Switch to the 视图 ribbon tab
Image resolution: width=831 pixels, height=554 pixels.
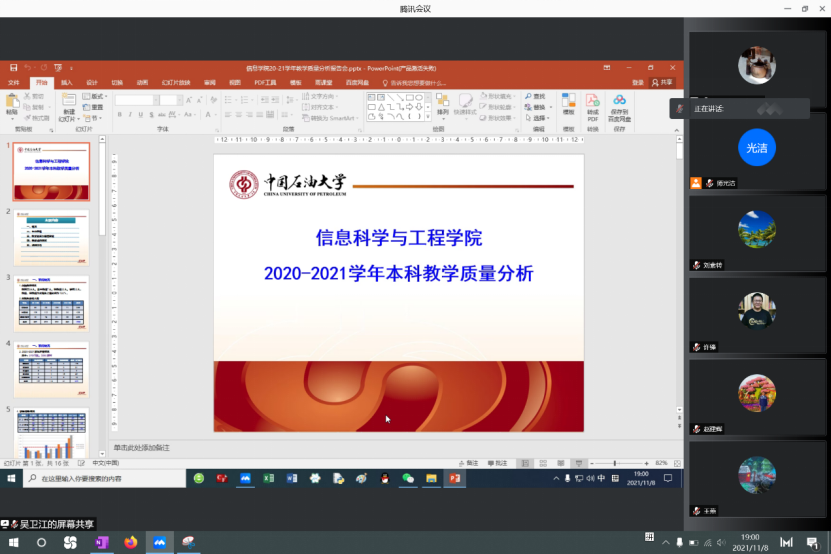click(x=235, y=82)
